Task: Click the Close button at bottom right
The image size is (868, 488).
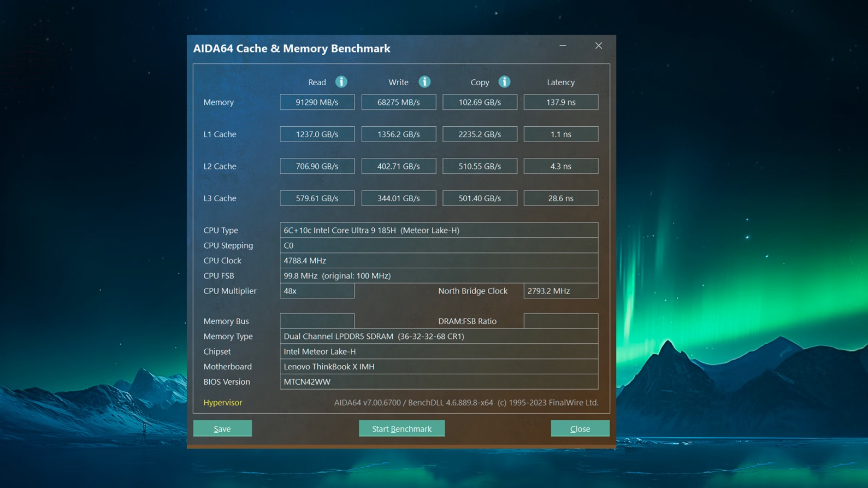Action: tap(580, 428)
